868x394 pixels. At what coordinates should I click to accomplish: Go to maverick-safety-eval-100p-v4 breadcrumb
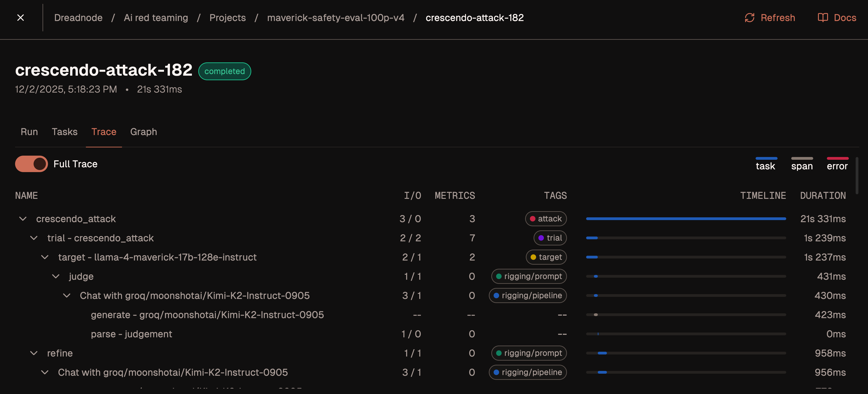(336, 18)
